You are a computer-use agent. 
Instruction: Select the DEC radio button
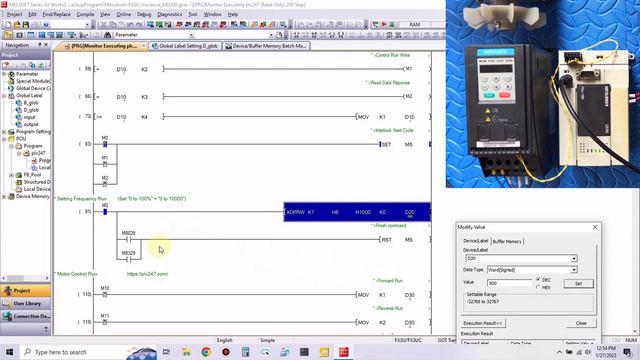538,280
